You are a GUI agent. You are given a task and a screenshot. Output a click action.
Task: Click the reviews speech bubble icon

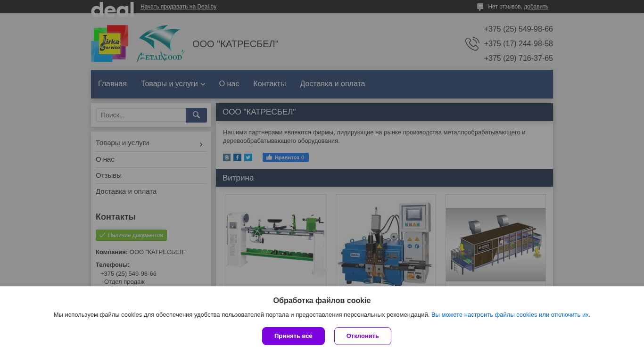coord(480,7)
